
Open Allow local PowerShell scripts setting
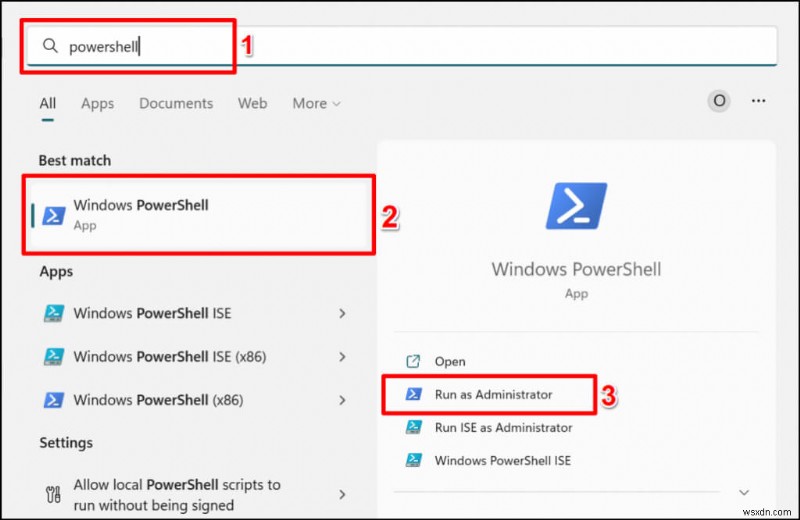pyautogui.click(x=194, y=494)
